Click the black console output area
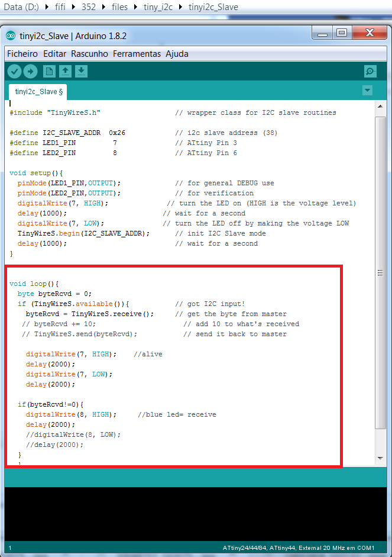The height and width of the screenshot is (557, 392). point(196,514)
